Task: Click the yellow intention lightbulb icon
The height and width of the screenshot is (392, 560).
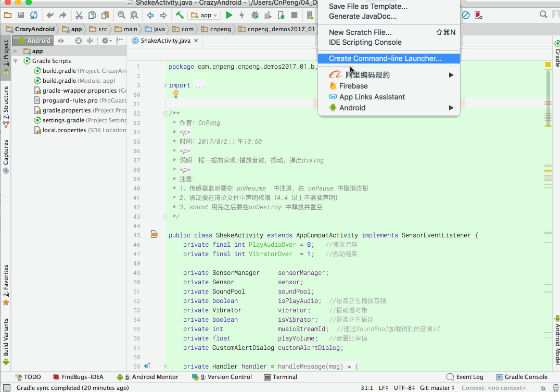Action: tap(176, 94)
